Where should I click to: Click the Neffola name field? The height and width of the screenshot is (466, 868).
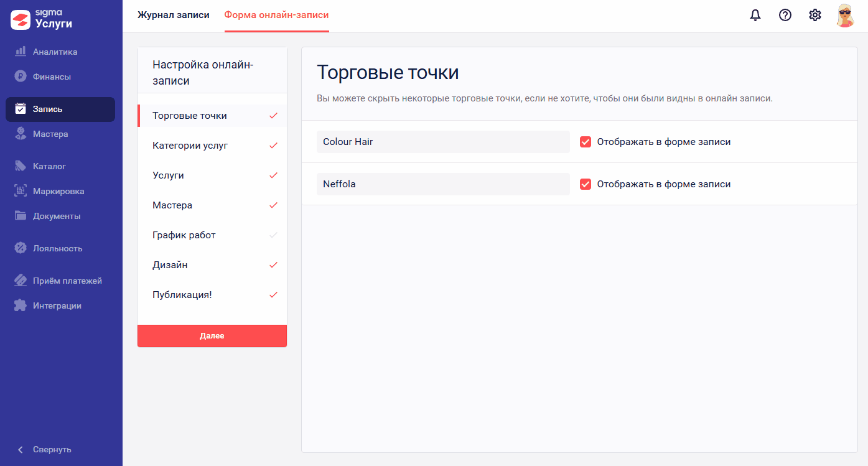[443, 184]
